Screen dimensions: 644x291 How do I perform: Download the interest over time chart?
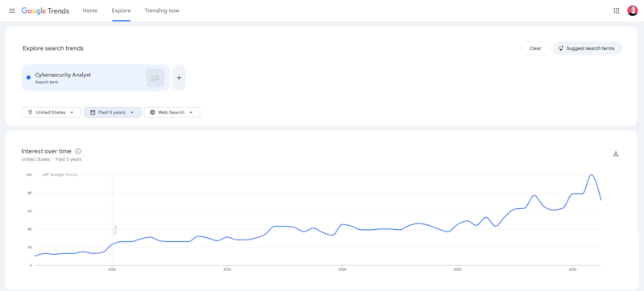[615, 154]
